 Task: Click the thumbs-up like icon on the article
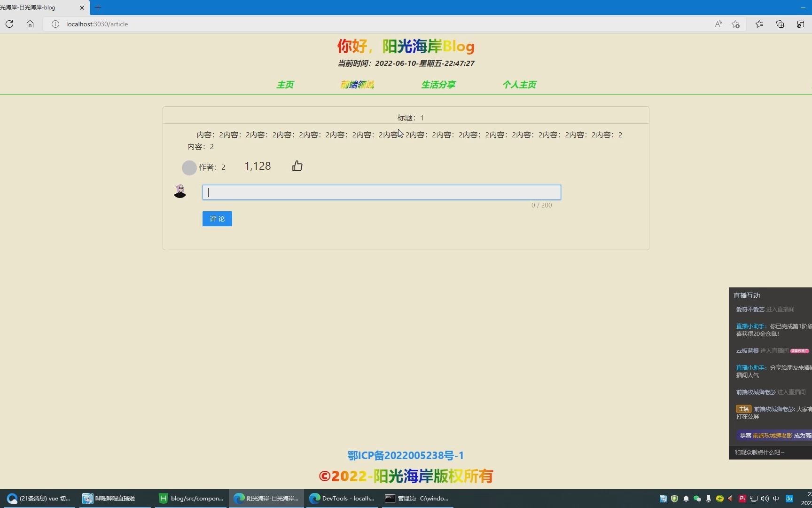click(297, 166)
